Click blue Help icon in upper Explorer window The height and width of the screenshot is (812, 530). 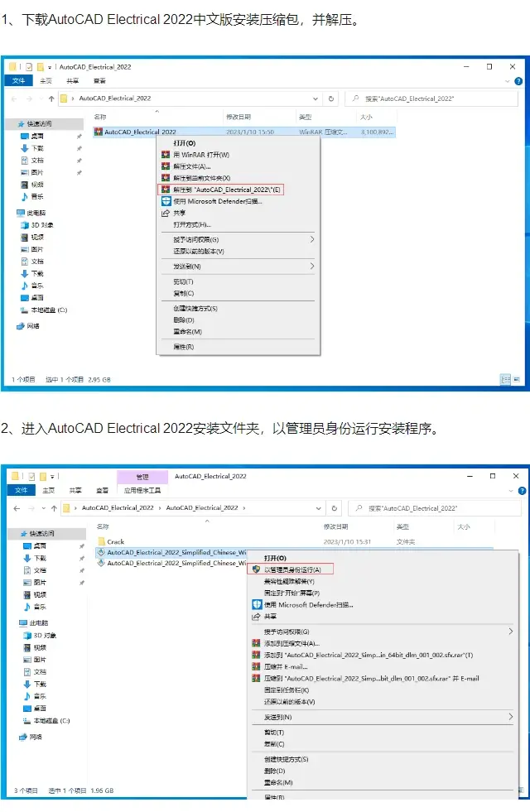(x=518, y=81)
